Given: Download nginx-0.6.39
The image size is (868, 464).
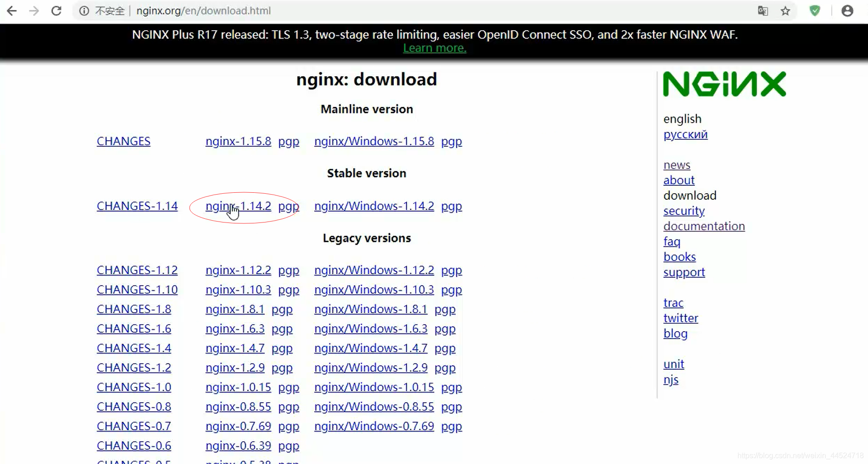Looking at the screenshot, I should click(x=238, y=445).
